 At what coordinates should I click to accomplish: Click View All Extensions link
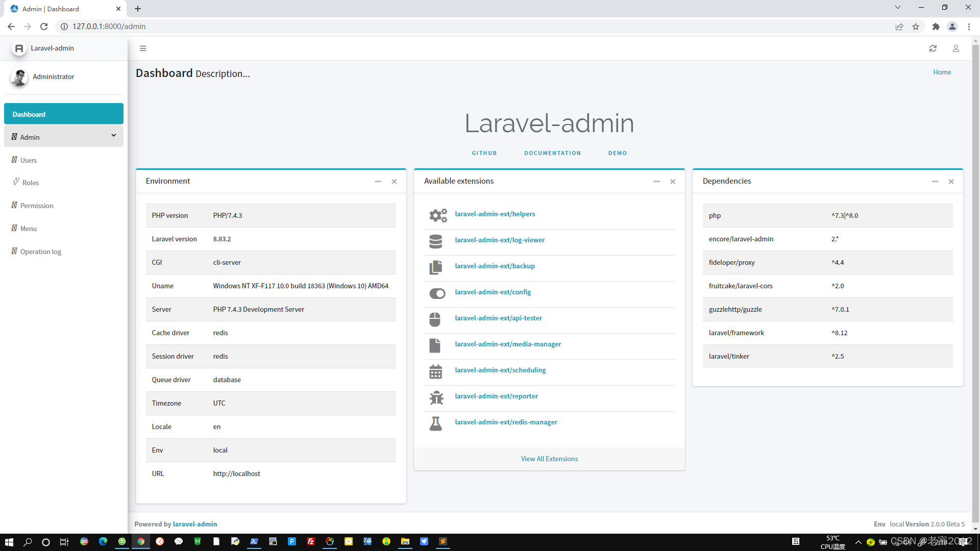point(549,459)
